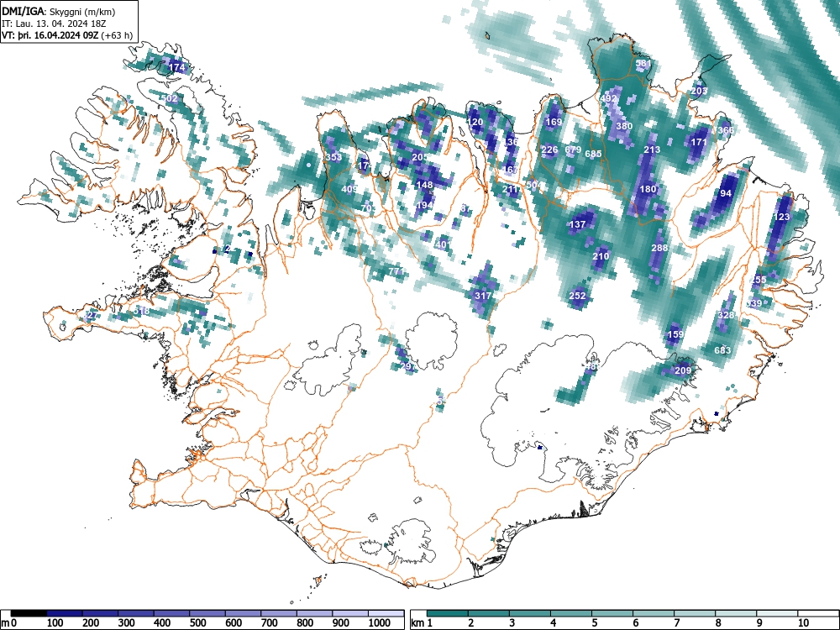
Task: Click the visibility value 194 on the map
Action: [x=424, y=205]
